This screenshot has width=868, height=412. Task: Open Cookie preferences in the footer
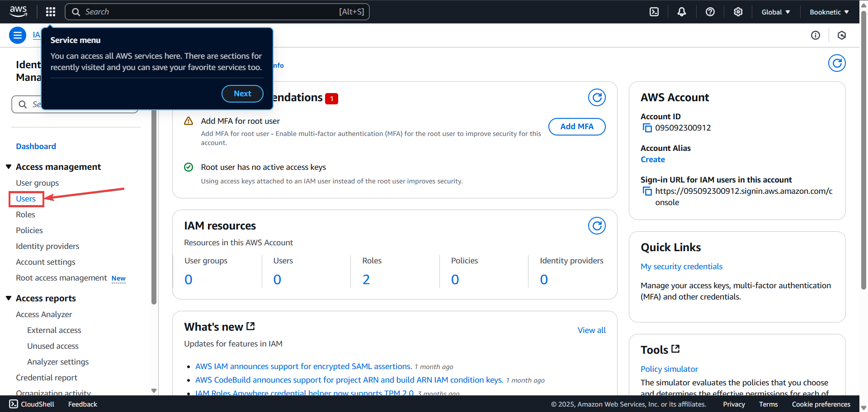coord(821,404)
